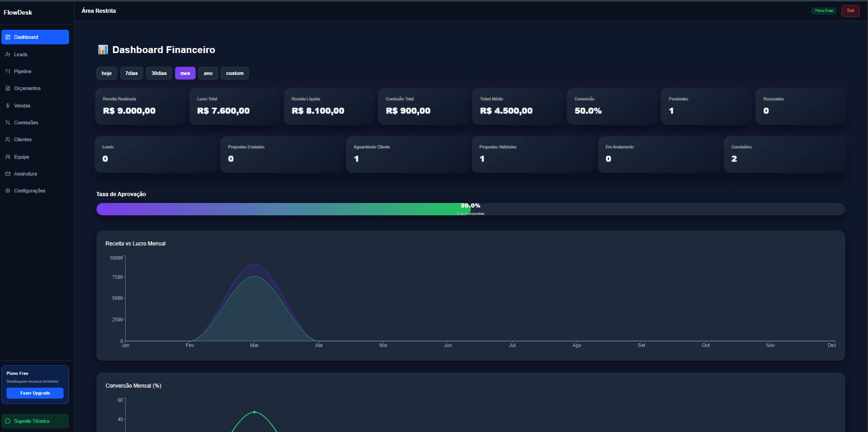Select the mes filter option
Image resolution: width=868 pixels, height=432 pixels.
pyautogui.click(x=185, y=73)
